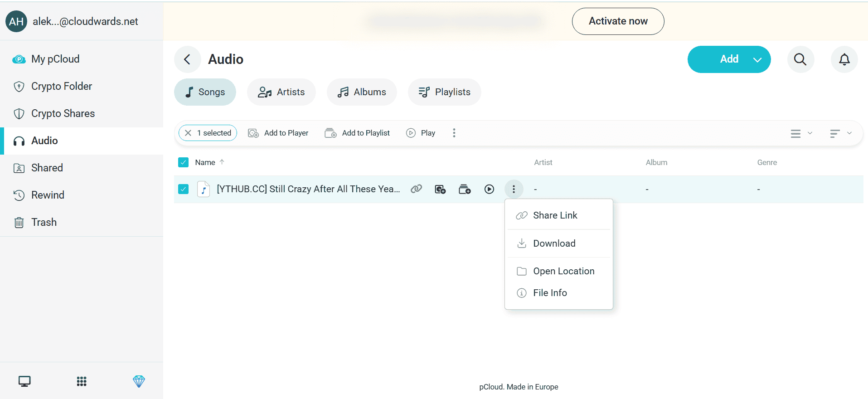Choose Open Location from context menu
Viewport: 868px width, 399px height.
coord(559,271)
